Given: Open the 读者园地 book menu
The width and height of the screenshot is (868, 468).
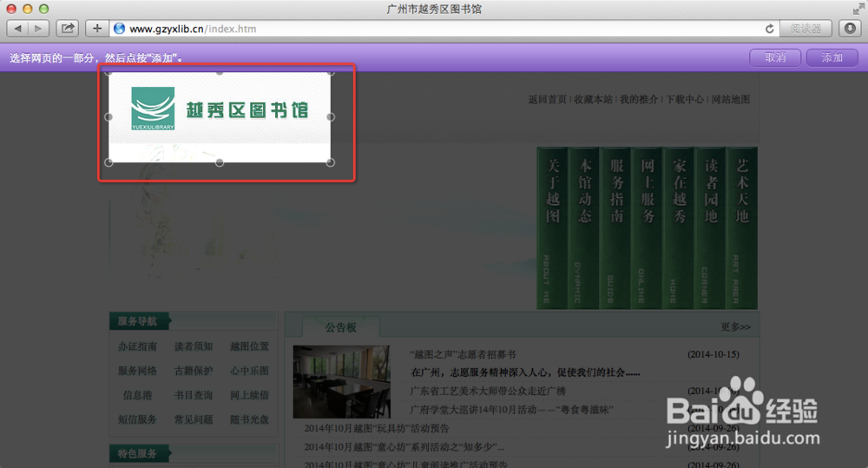Looking at the screenshot, I should click(x=711, y=227).
